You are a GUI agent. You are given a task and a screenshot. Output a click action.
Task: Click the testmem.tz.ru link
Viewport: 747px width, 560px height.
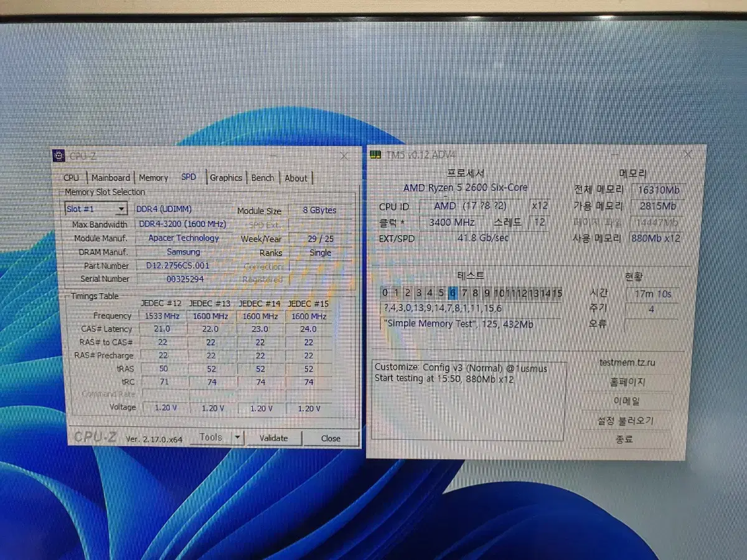click(627, 362)
